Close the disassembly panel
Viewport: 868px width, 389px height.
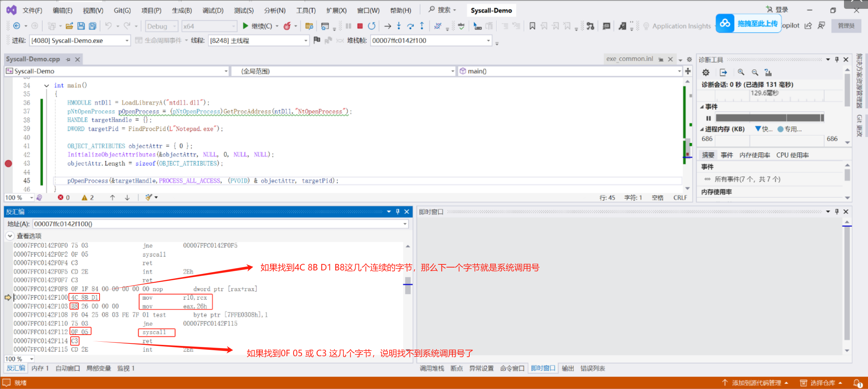pos(407,211)
